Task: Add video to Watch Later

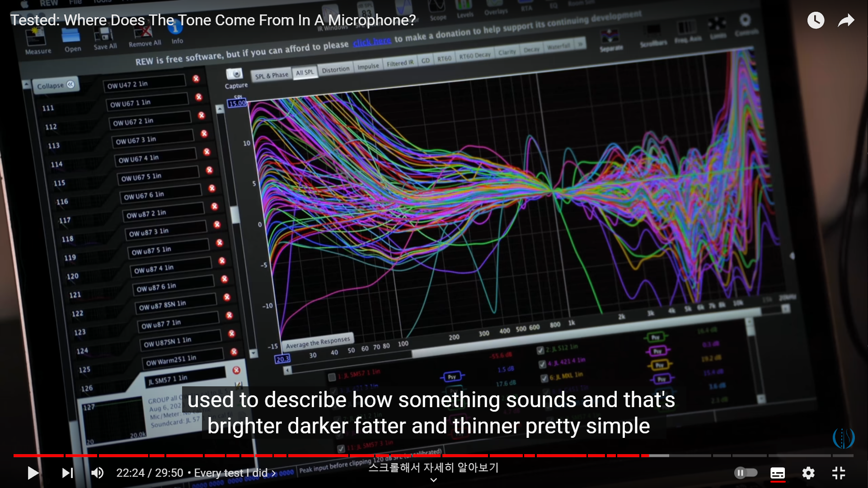Action: (x=816, y=20)
